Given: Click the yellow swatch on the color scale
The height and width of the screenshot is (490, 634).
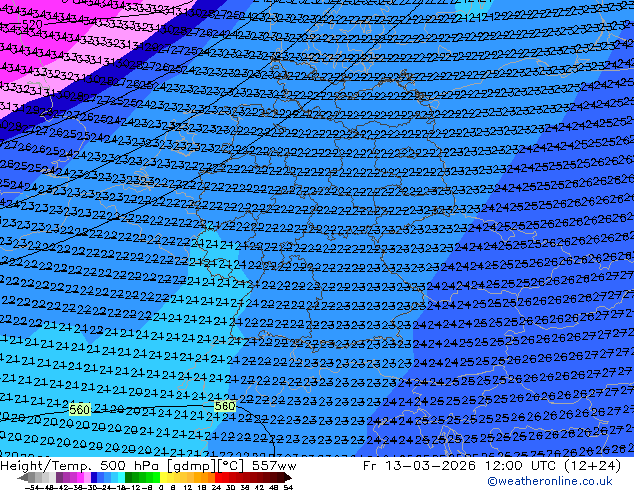Looking at the screenshot, I should tap(163, 478).
